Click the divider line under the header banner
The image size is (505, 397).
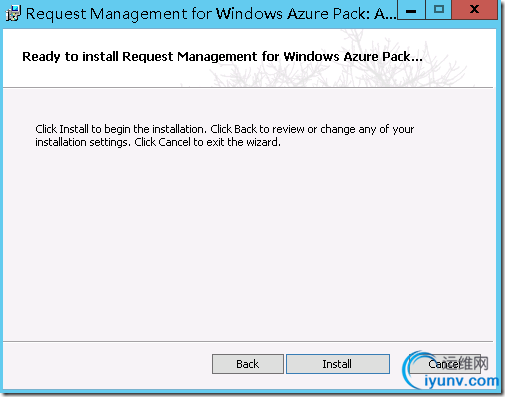tap(248, 88)
